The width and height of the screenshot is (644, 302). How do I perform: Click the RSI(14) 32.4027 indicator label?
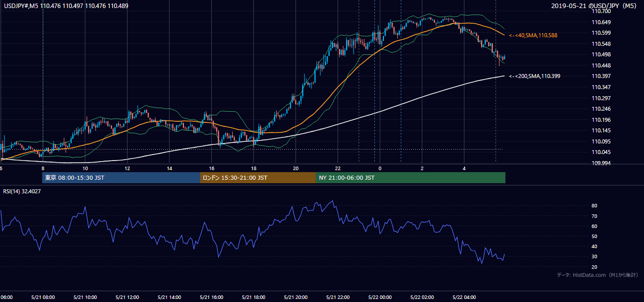click(x=22, y=191)
